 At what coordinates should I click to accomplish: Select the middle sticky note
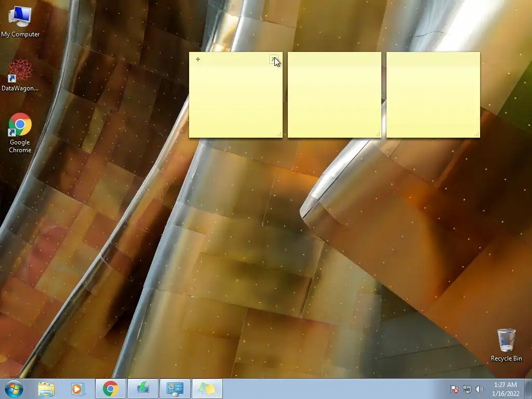(x=334, y=95)
